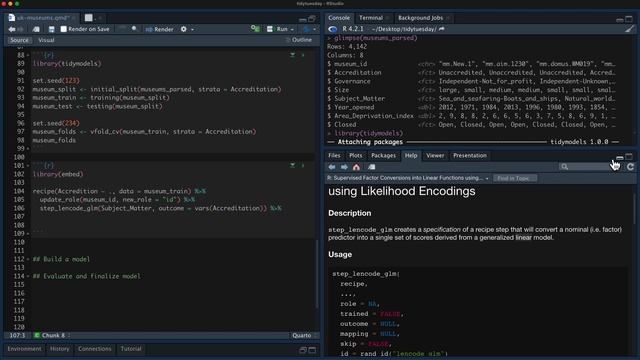
Task: Switch the editor to Visual mode
Action: 46,40
